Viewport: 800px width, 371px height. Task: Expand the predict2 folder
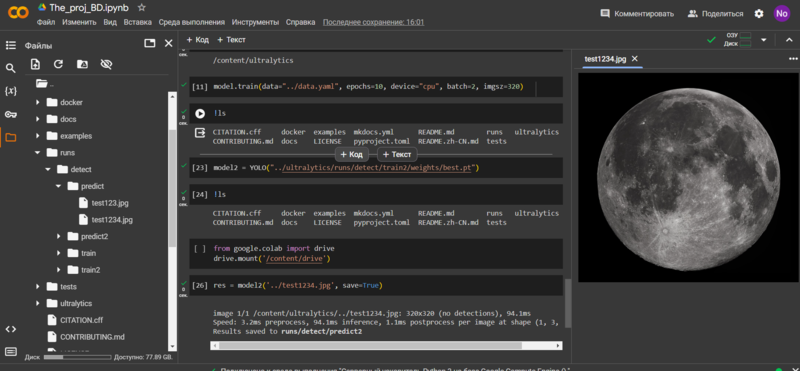click(x=59, y=236)
